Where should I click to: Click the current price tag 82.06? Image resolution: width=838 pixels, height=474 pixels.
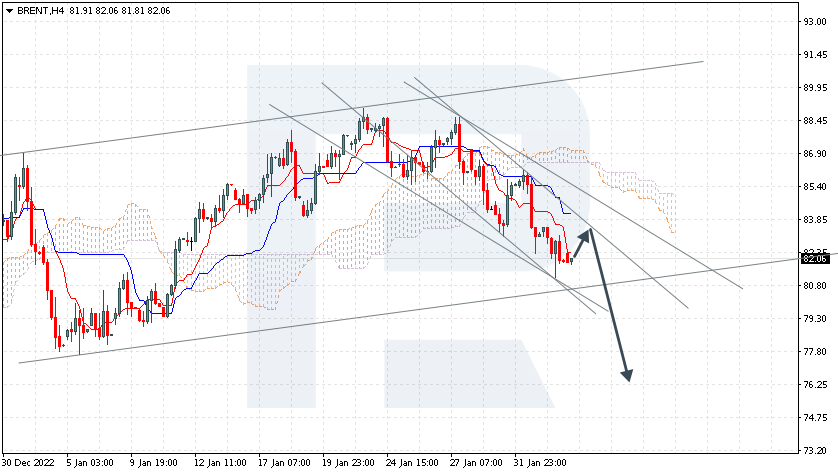click(x=814, y=259)
